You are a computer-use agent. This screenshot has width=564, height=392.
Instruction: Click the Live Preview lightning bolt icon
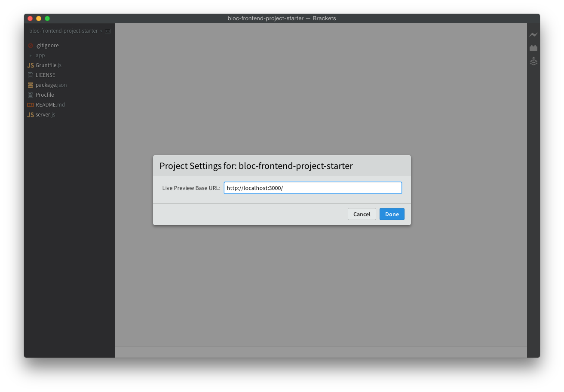coord(533,35)
